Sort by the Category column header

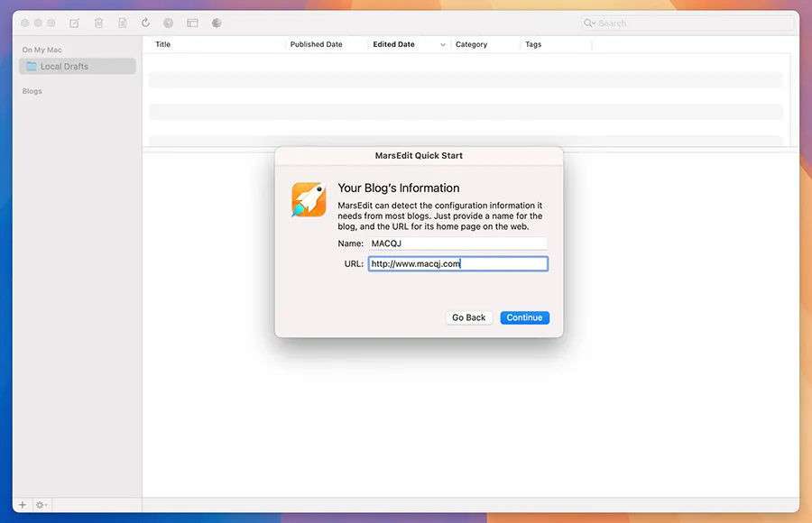(471, 44)
